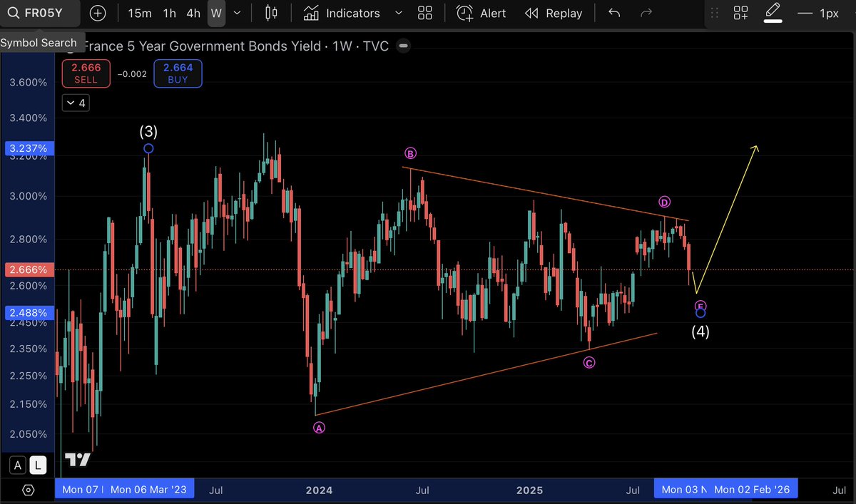Viewport: 856px width, 504px height.
Task: Select the drawing pencil tool
Action: pyautogui.click(x=773, y=12)
